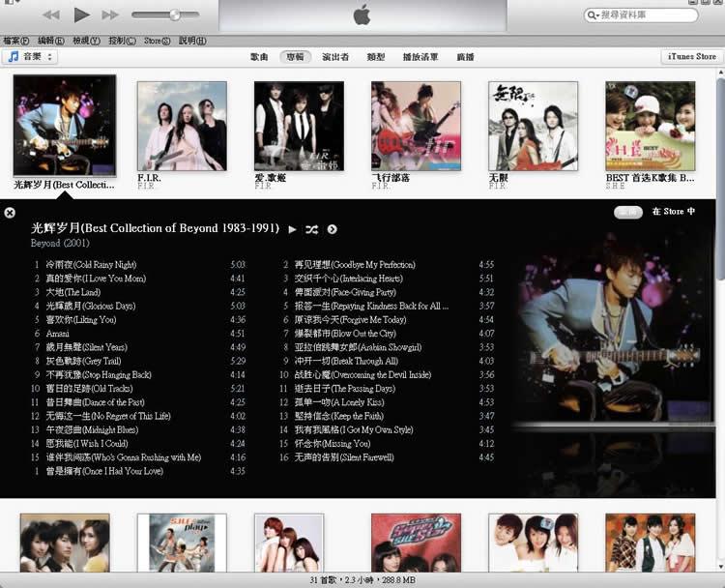Select the red S.H.E star album cover in the bottom row

pyautogui.click(x=416, y=543)
